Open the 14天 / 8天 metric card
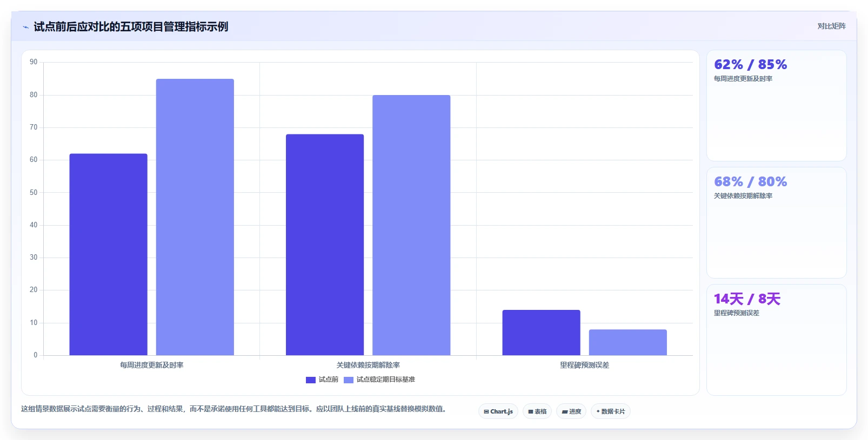Viewport: 868px width, 440px height. coord(777,340)
